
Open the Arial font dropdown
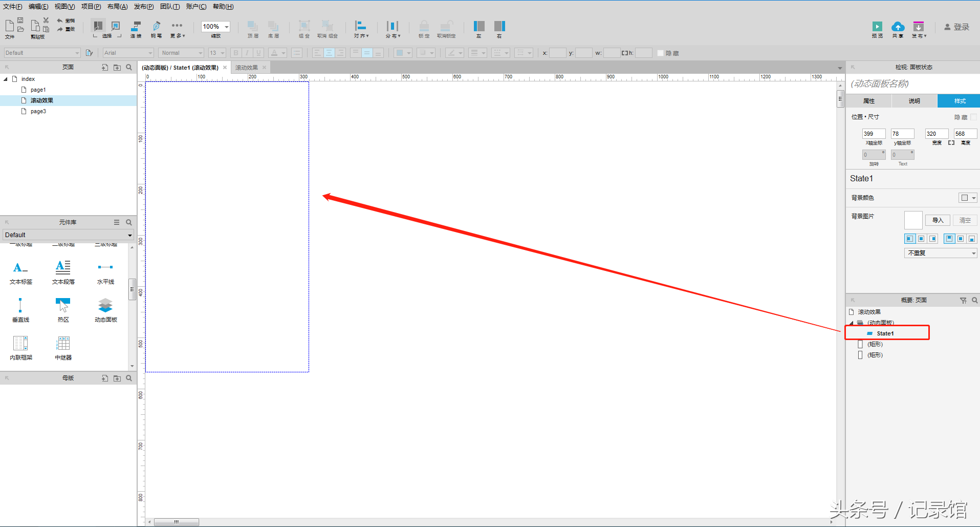click(x=128, y=53)
